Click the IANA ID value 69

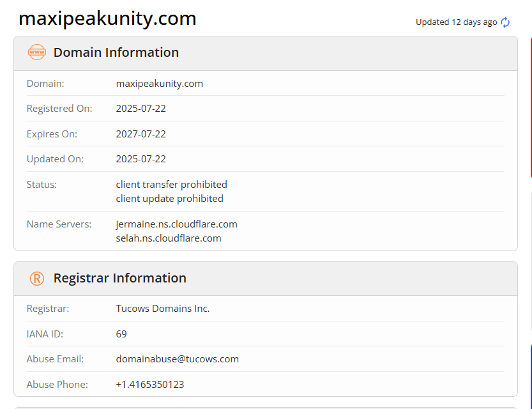pyautogui.click(x=121, y=334)
